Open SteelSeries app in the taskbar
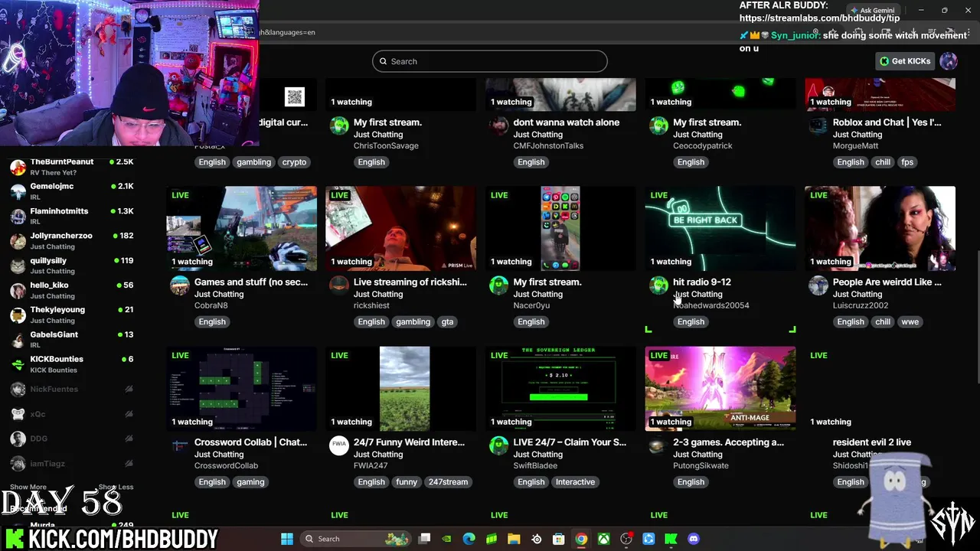 click(537, 539)
